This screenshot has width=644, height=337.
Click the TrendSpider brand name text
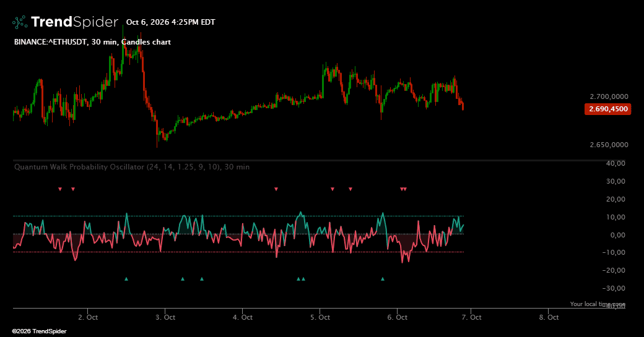(x=74, y=22)
